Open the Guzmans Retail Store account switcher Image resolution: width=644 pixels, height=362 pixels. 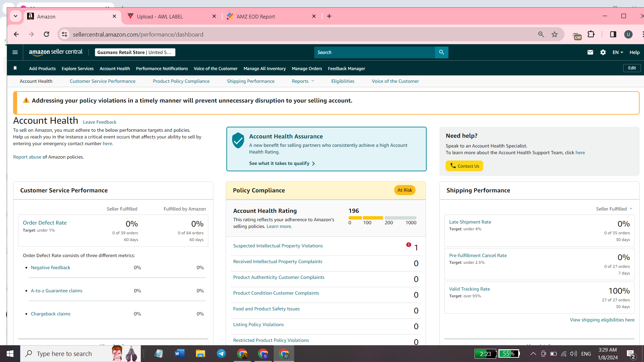point(135,52)
